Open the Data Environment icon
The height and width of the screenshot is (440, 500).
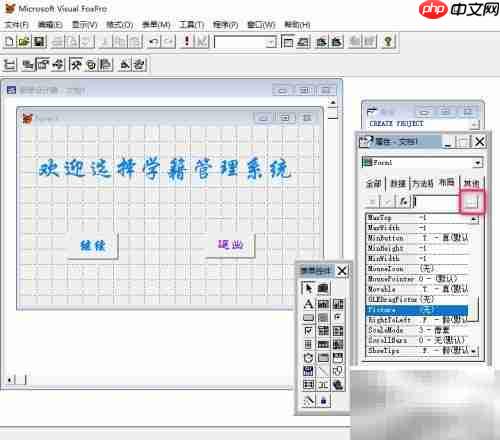(28, 65)
